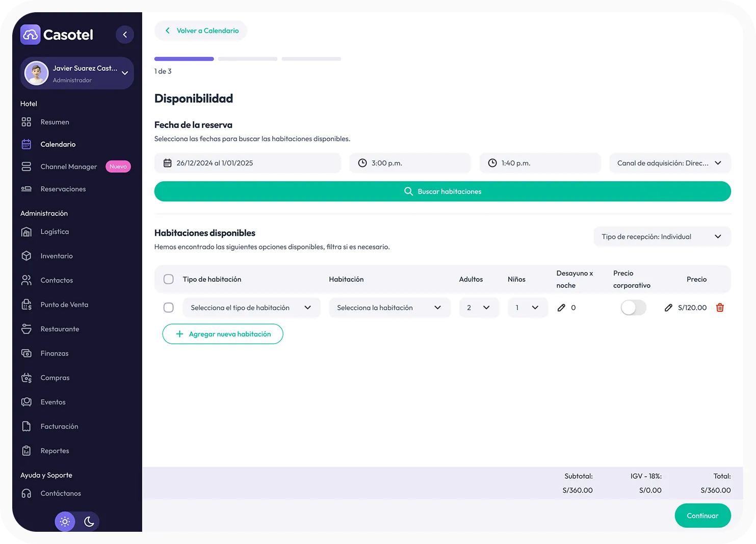Click the Casotel cloud logo
This screenshot has height=544, width=756.
31,35
